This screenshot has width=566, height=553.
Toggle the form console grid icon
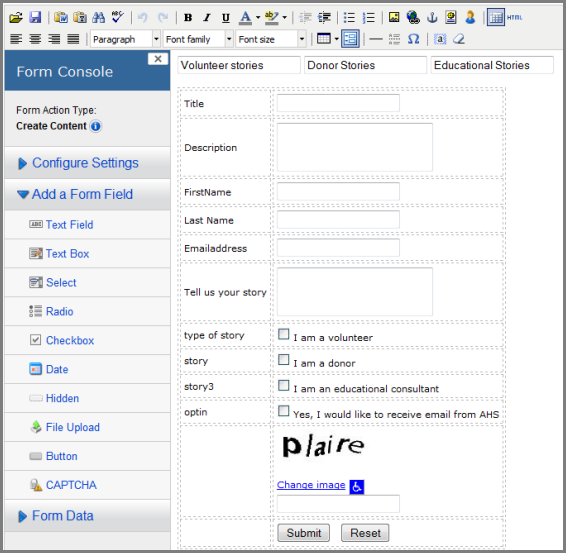[496, 17]
